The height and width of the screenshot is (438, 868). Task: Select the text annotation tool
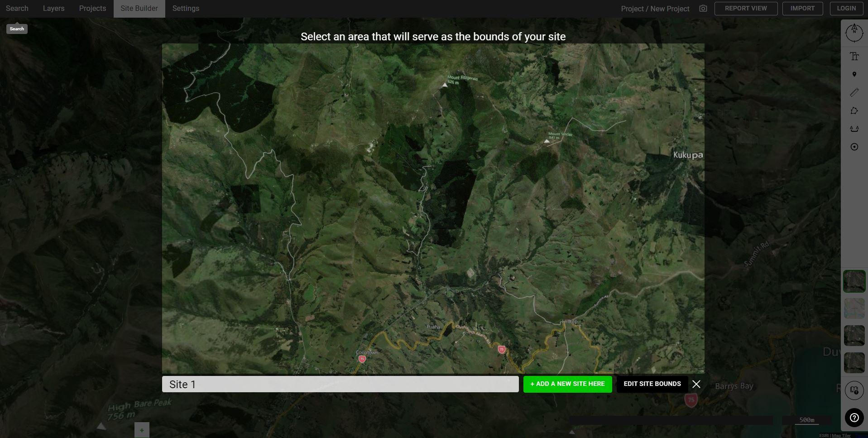click(854, 56)
